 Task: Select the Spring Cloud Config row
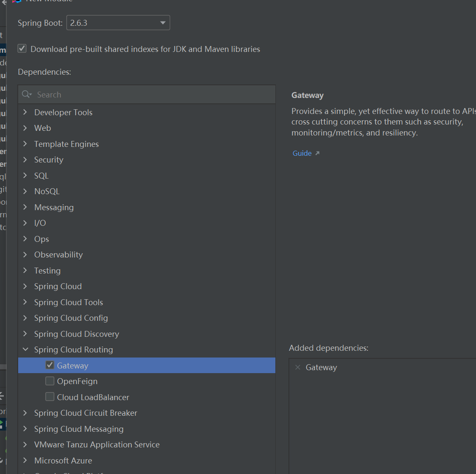pos(147,318)
